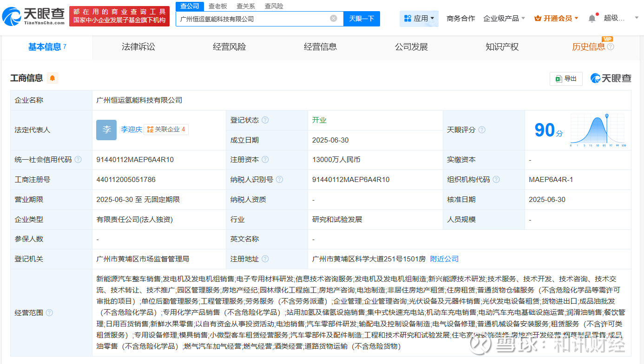Click the help icon next to 注册地址
Image resolution: width=644 pixels, height=364 pixels.
pos(265,259)
